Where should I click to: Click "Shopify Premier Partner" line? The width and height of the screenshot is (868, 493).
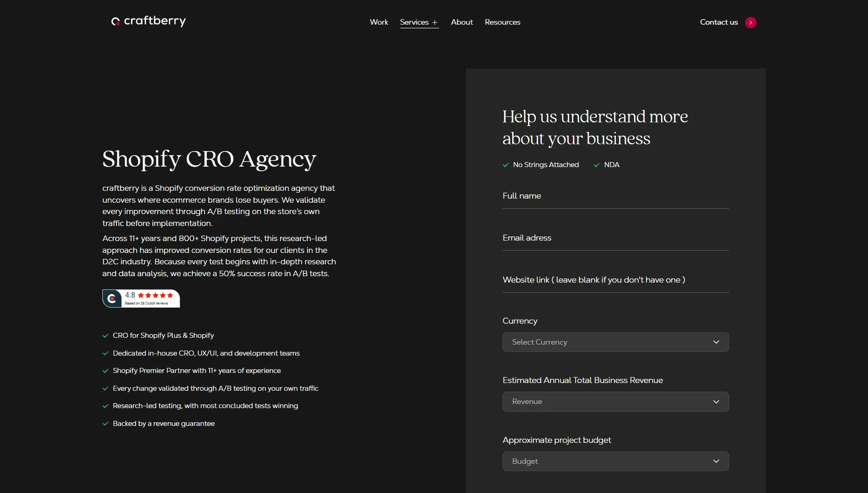tap(196, 371)
